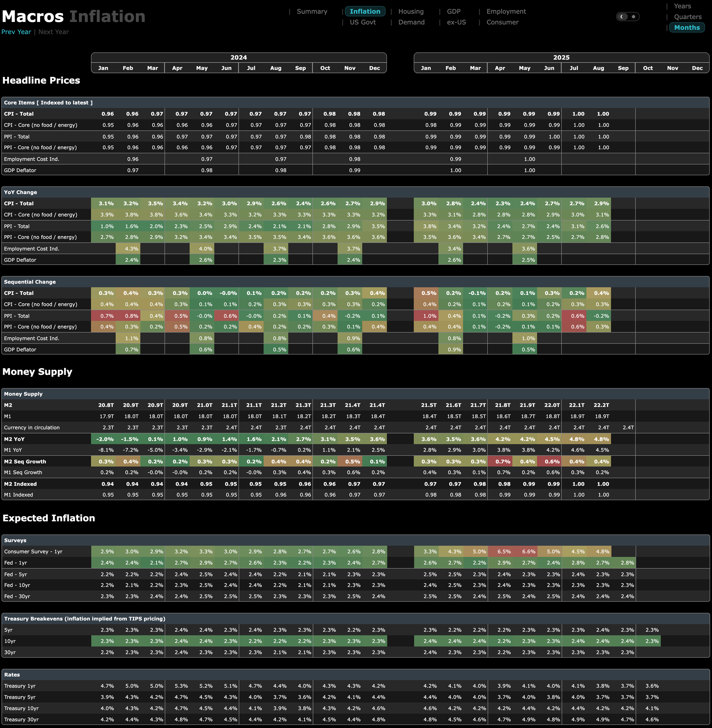Switch to the Quarters view

[x=687, y=17]
